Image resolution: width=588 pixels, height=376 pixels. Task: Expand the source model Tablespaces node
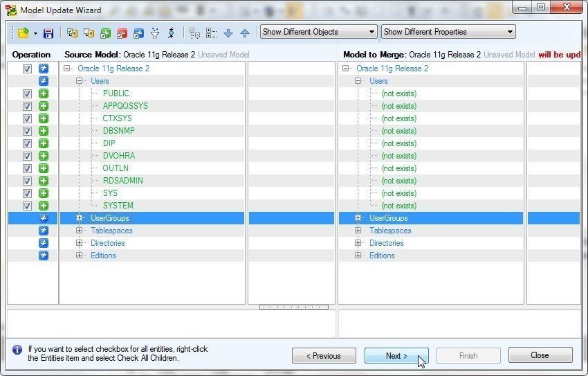(79, 230)
